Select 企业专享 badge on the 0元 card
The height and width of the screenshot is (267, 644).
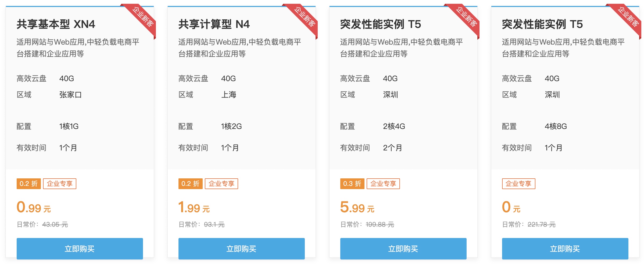(x=518, y=184)
